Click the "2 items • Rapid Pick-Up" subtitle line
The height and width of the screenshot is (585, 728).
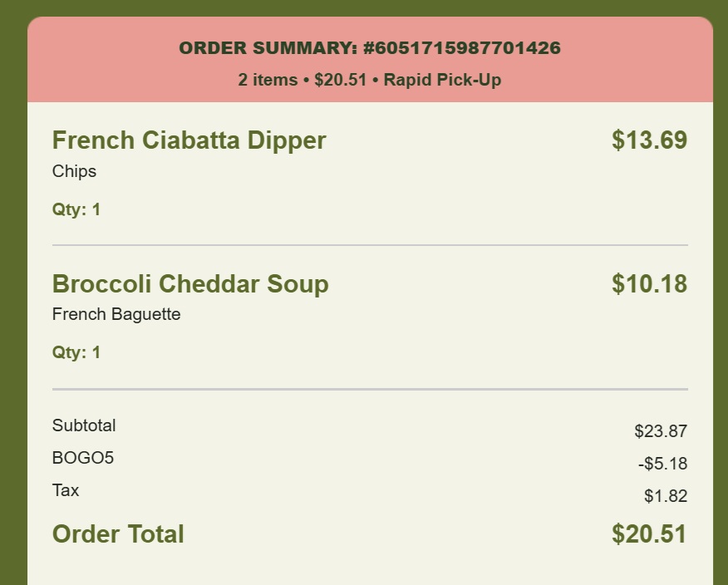370,80
